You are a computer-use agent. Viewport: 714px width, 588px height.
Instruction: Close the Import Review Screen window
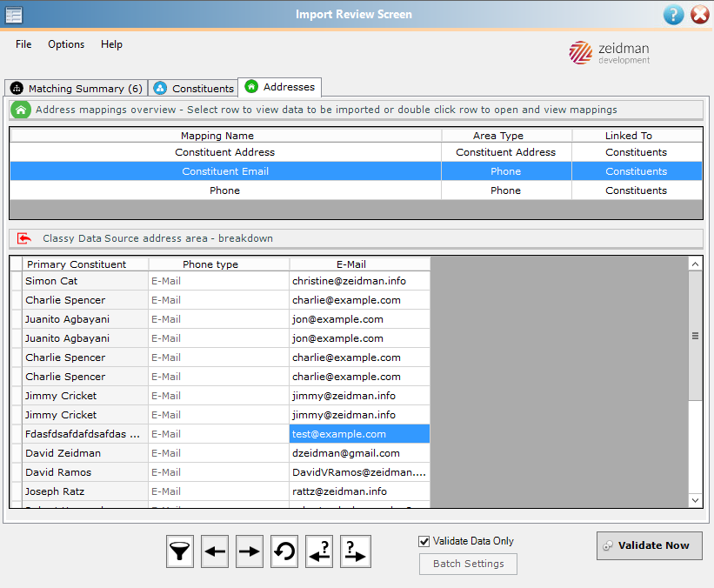point(700,15)
